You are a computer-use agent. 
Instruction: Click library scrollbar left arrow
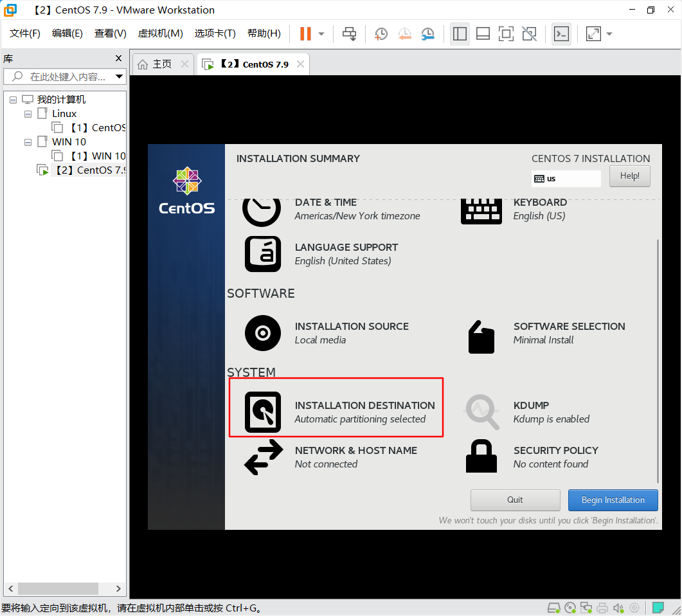(11, 588)
